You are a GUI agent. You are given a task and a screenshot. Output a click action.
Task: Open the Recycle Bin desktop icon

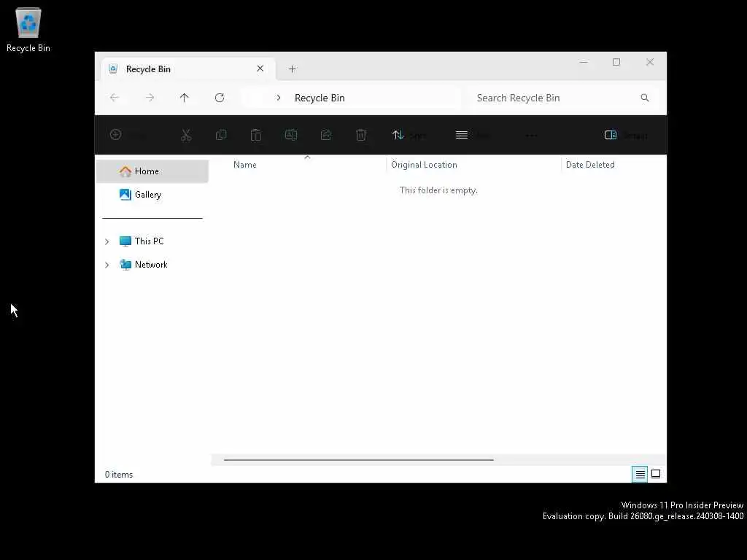click(x=28, y=29)
